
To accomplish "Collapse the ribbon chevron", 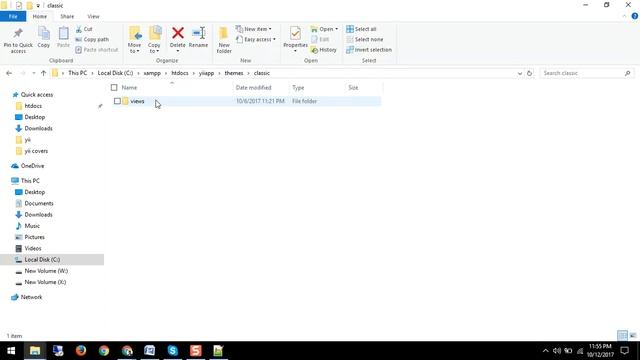I will tap(624, 16).
